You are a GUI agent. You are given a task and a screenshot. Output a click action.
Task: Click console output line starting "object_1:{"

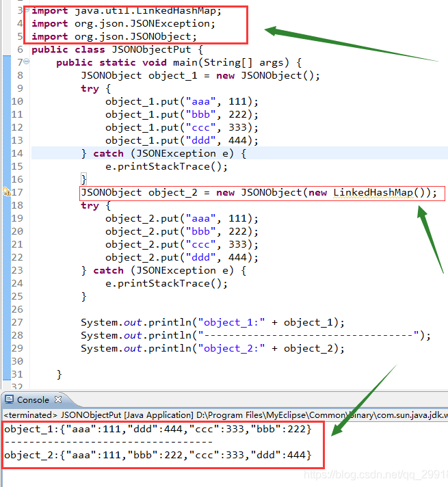tap(158, 430)
